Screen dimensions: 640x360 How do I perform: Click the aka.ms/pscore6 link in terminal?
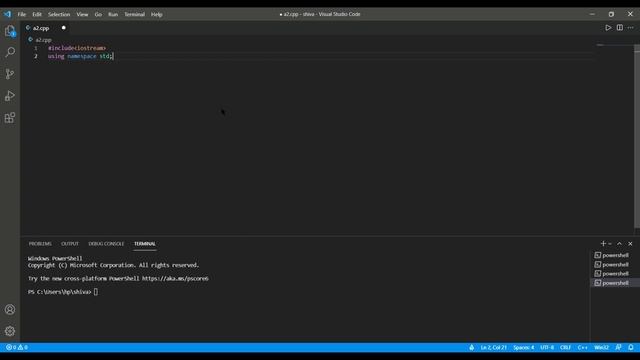[175, 278]
